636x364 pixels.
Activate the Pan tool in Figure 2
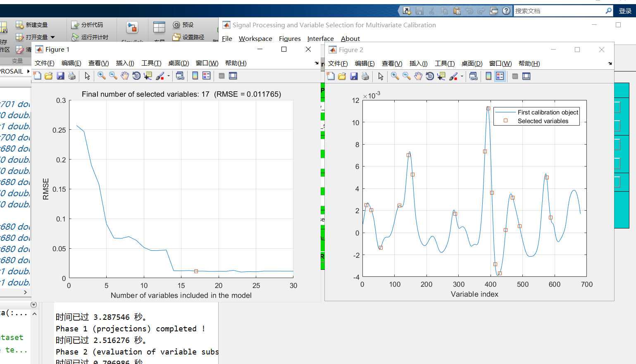419,76
